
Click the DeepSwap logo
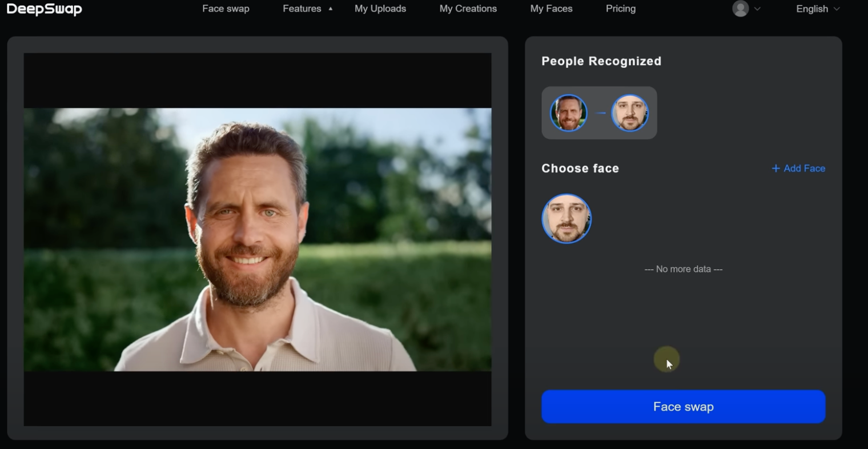[44, 9]
